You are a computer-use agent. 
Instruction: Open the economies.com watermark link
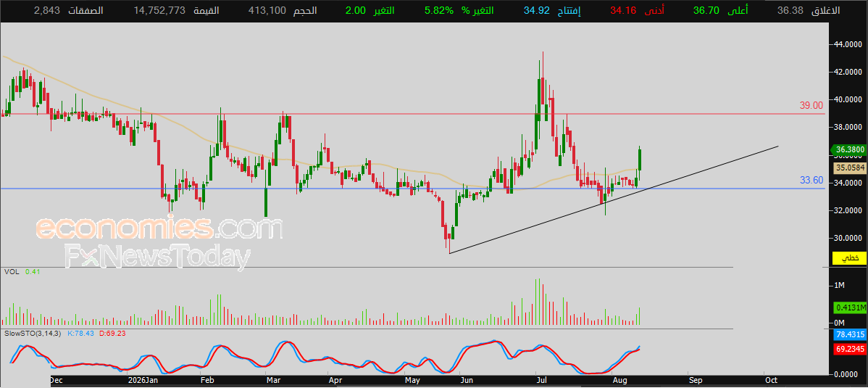coord(159,228)
